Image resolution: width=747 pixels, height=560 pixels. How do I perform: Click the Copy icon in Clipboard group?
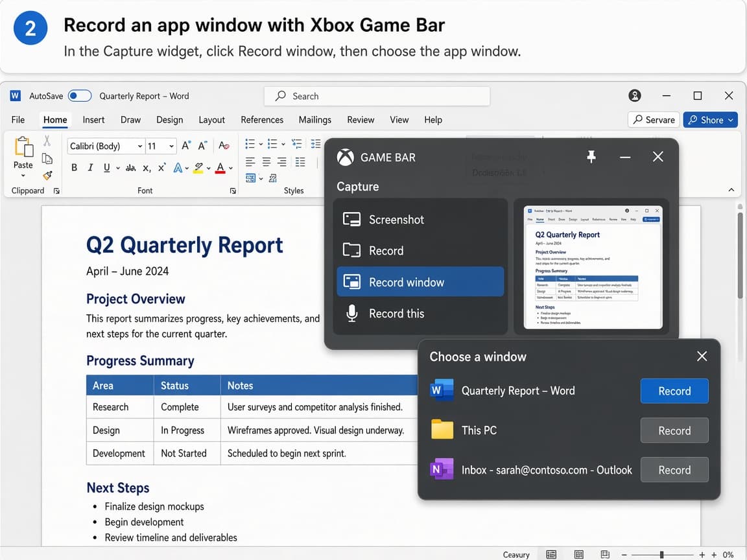tap(47, 159)
